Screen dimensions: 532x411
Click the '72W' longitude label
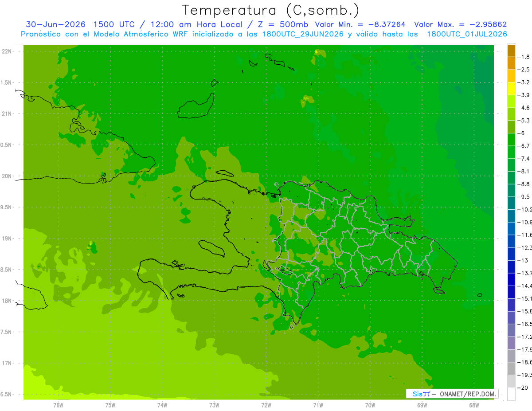coord(266,405)
